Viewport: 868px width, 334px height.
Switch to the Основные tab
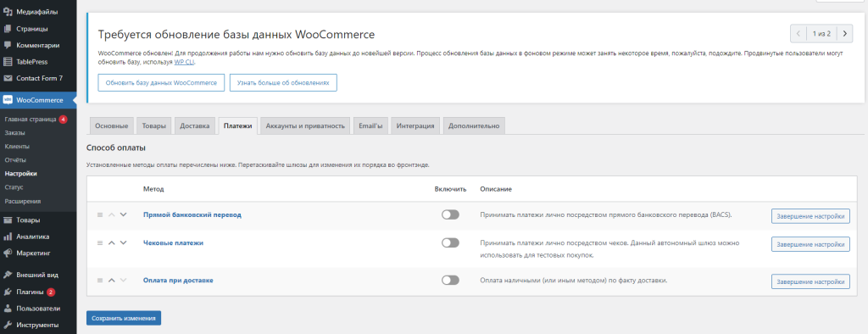[111, 126]
